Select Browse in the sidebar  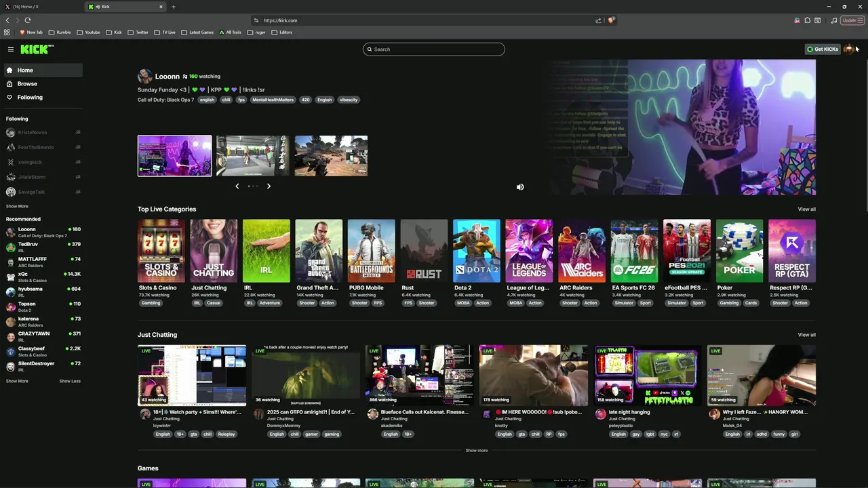coord(43,83)
